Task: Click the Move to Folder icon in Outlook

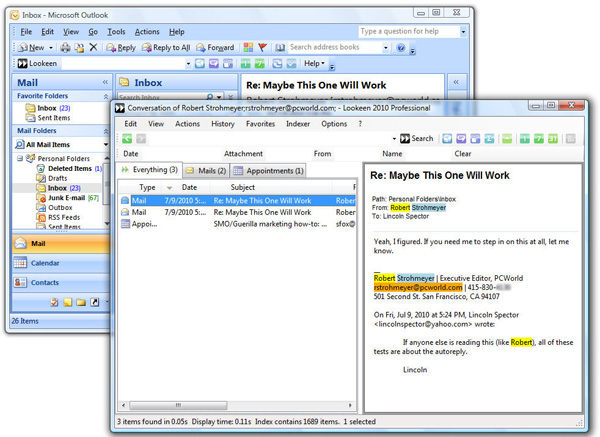Action: pyautogui.click(x=79, y=47)
